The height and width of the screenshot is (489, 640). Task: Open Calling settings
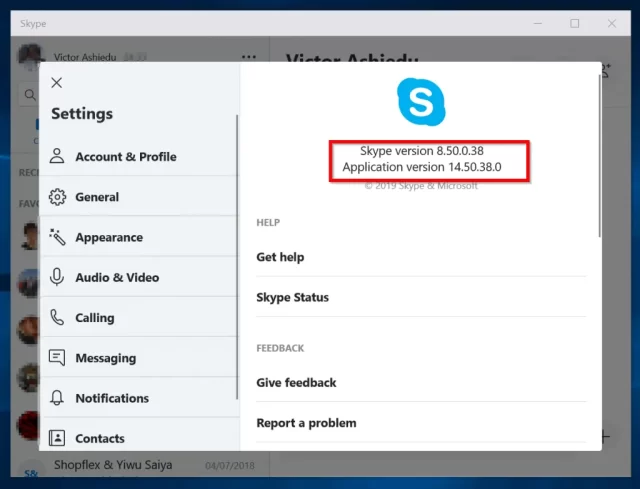pyautogui.click(x=139, y=318)
